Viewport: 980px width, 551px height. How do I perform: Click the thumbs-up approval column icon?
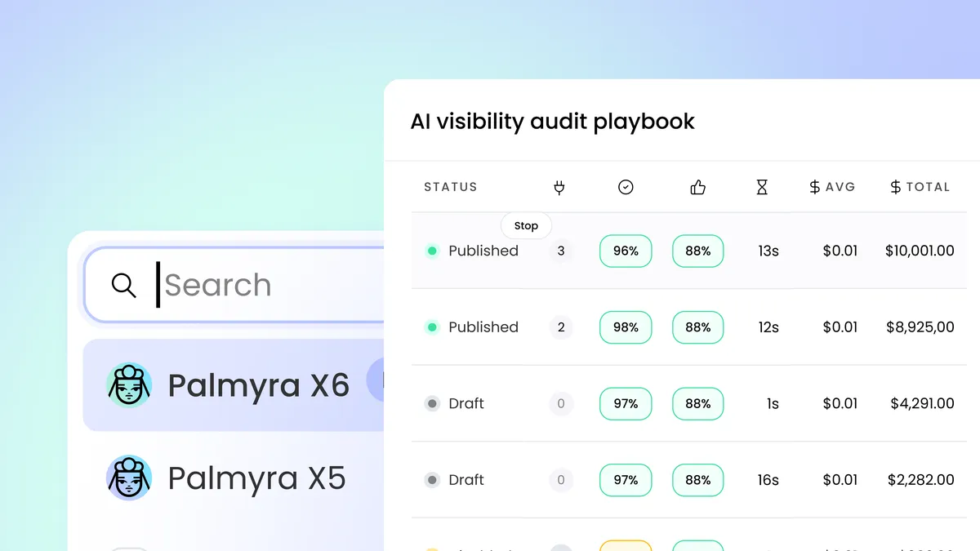point(697,187)
